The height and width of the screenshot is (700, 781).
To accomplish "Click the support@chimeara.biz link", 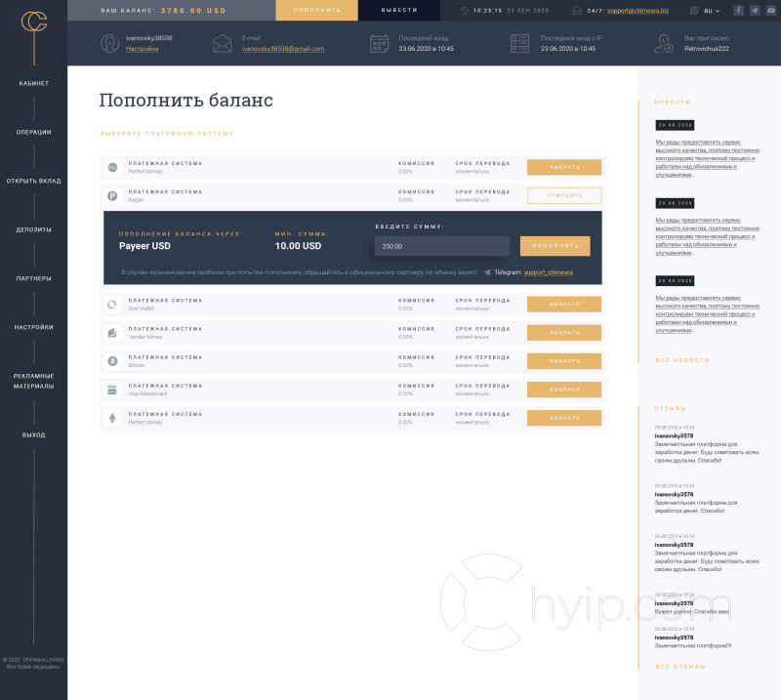I will [x=638, y=11].
